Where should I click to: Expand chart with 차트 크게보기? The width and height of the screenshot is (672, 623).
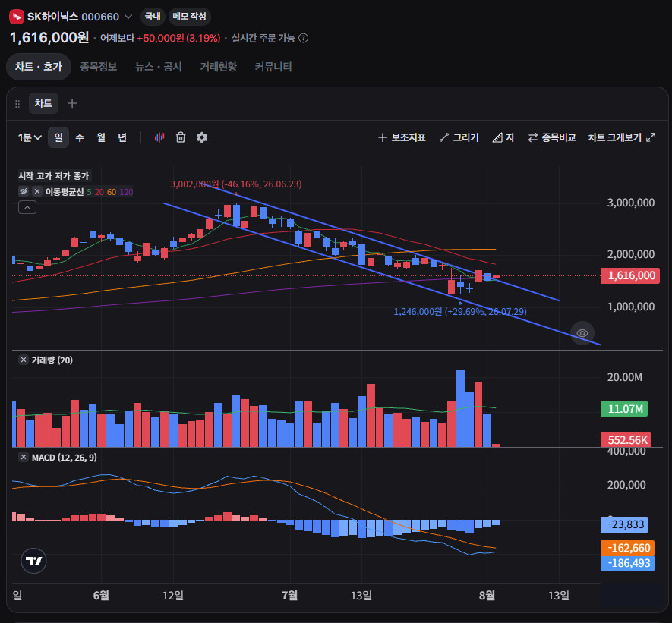[621, 137]
